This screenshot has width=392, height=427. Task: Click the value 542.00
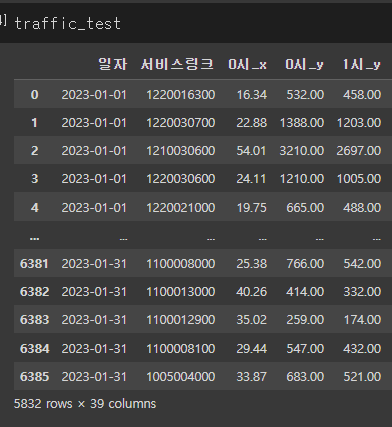(362, 264)
